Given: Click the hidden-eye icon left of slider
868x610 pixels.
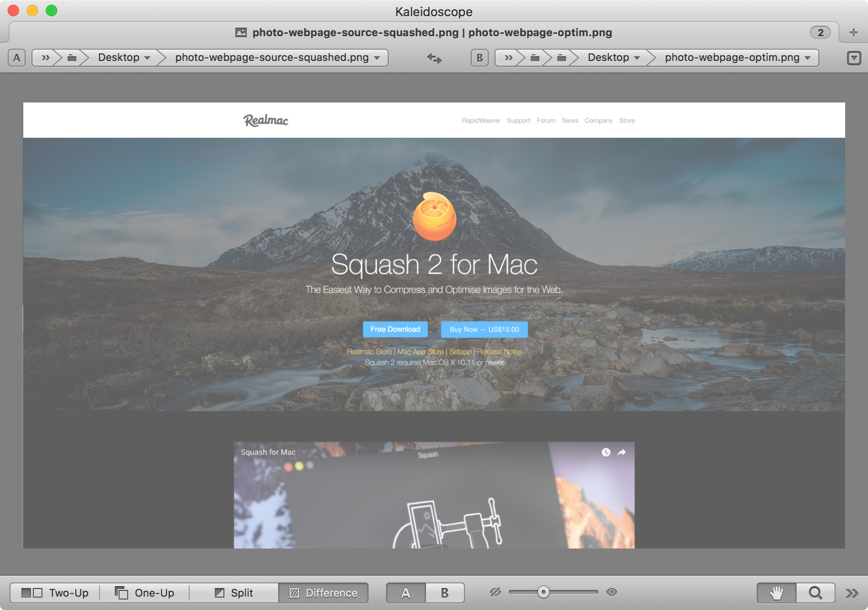Looking at the screenshot, I should tap(495, 592).
